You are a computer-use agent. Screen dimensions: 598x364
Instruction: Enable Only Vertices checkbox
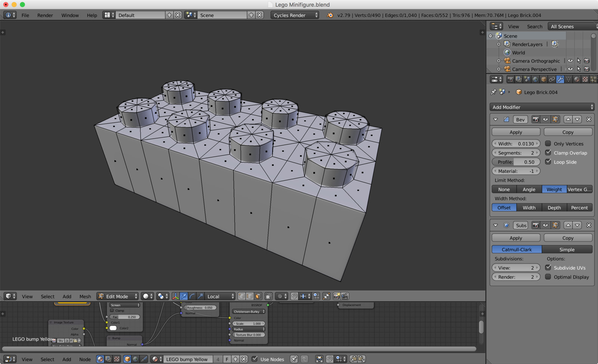point(548,144)
